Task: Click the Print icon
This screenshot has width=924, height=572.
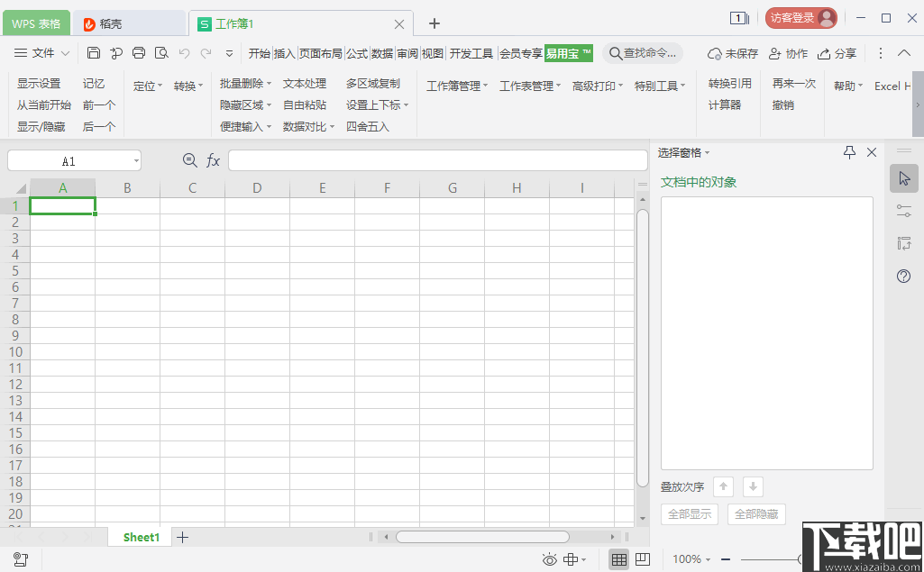Action: [139, 52]
